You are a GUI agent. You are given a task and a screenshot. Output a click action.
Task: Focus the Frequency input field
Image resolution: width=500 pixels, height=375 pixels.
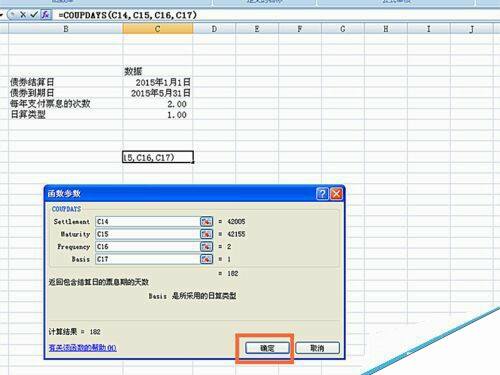click(147, 247)
